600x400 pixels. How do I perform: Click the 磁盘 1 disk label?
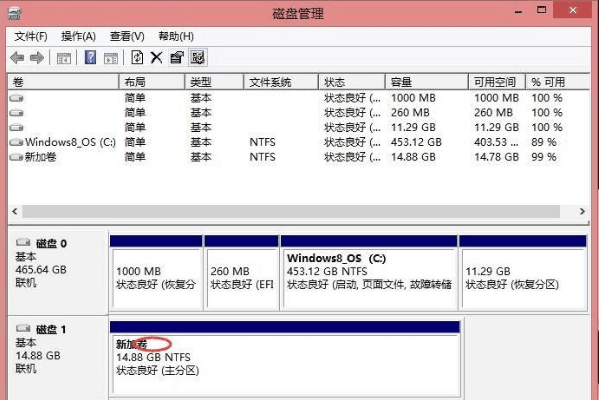[51, 330]
